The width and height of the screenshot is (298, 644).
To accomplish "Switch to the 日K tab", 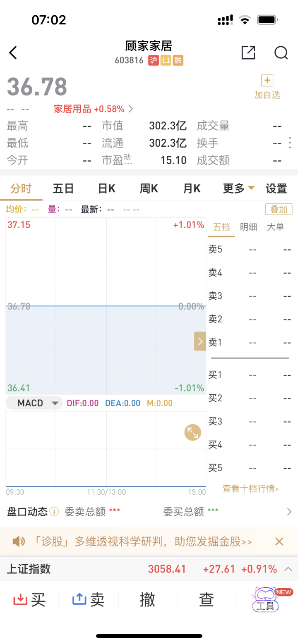I will (x=106, y=188).
